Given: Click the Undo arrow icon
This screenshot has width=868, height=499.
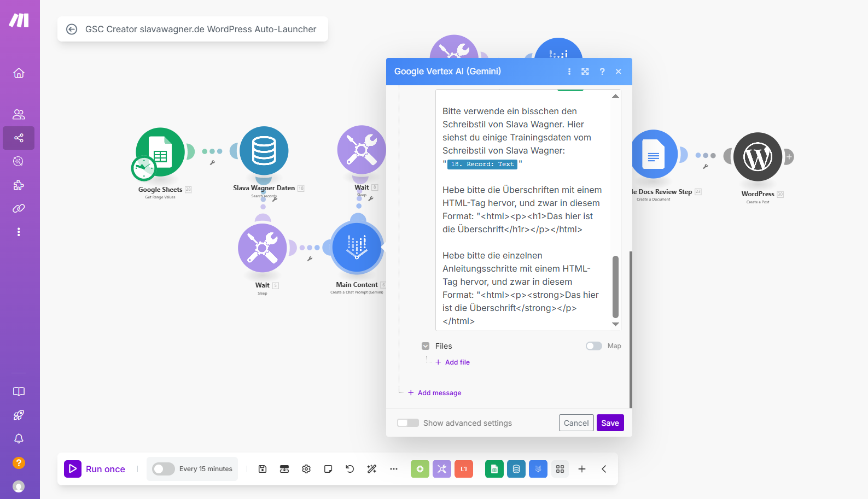Looking at the screenshot, I should pyautogui.click(x=350, y=469).
